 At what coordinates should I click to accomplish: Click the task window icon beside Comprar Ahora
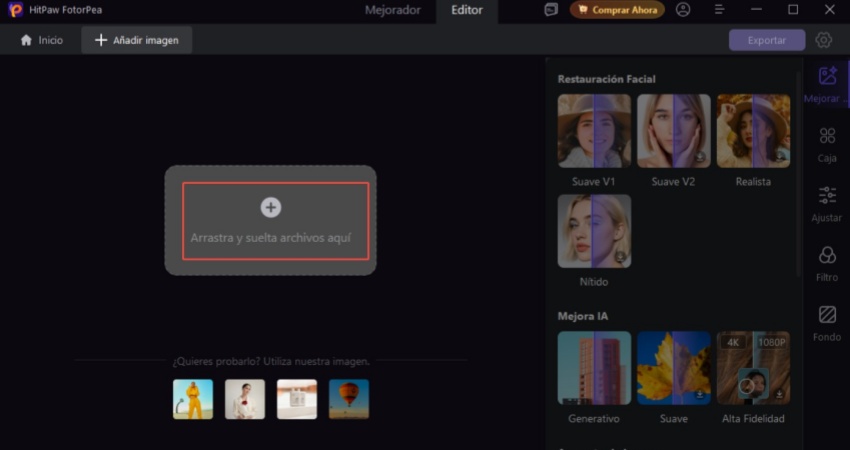[551, 10]
